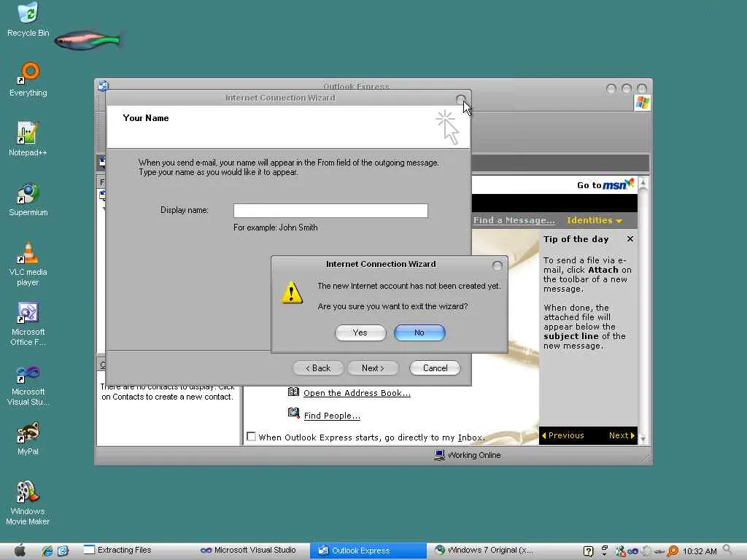Click the help question-mark tray icon
The height and width of the screenshot is (560, 747).
point(589,551)
